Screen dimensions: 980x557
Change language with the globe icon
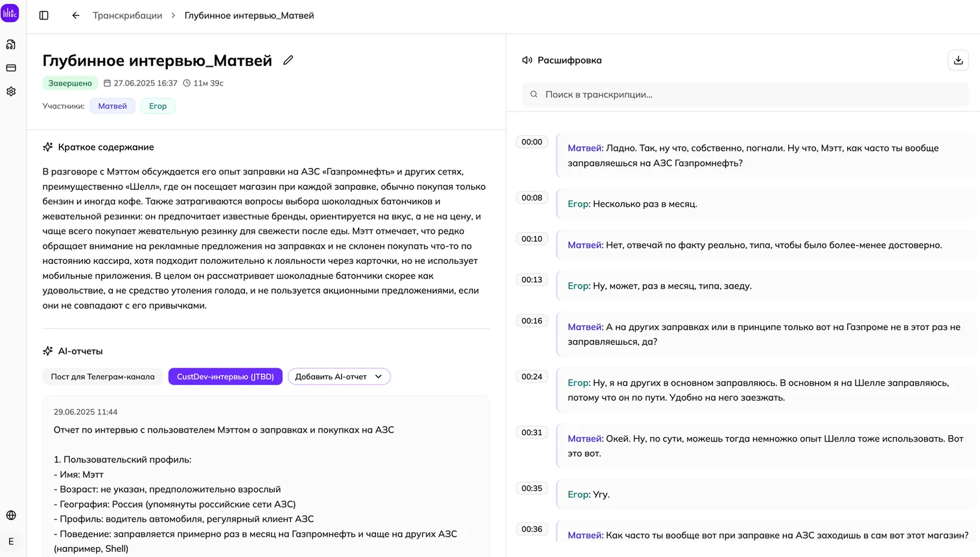coord(10,515)
